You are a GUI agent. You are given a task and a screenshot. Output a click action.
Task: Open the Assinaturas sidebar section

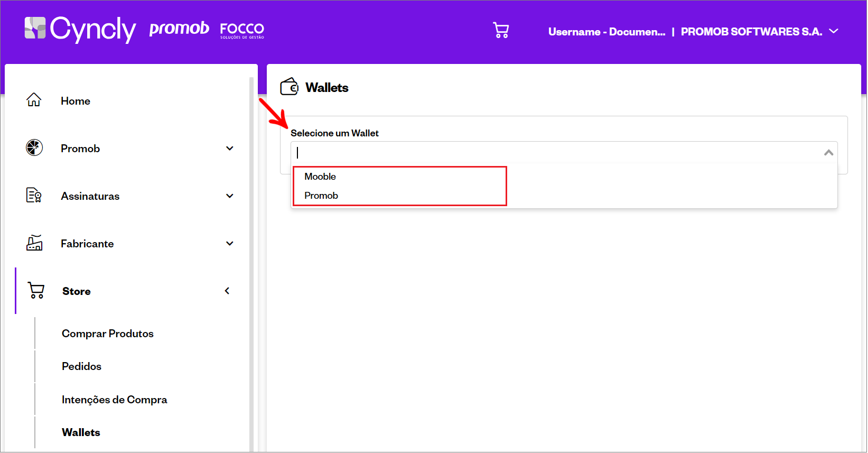coord(90,196)
